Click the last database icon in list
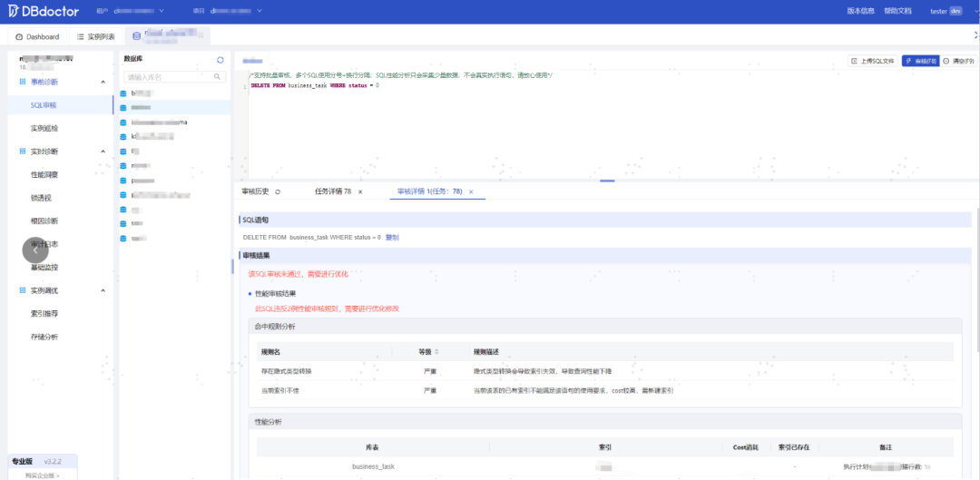Screen dimensions: 980x480 point(123,238)
